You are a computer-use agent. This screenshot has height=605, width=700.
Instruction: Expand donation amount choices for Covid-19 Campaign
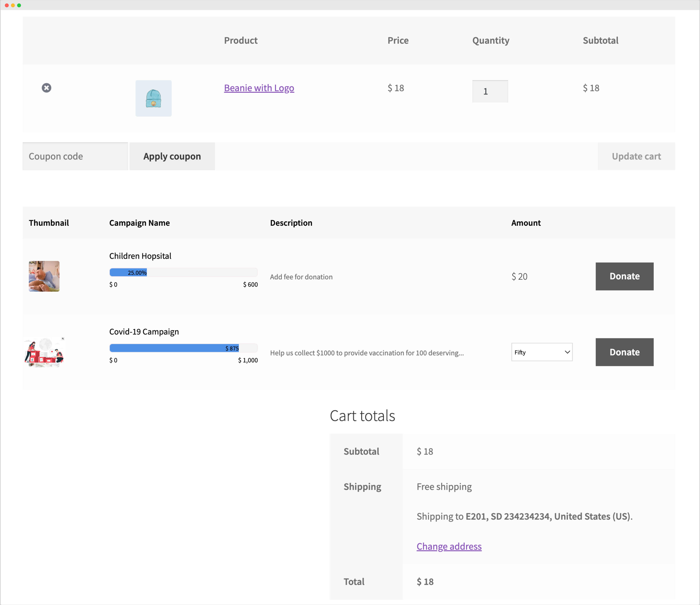point(541,352)
